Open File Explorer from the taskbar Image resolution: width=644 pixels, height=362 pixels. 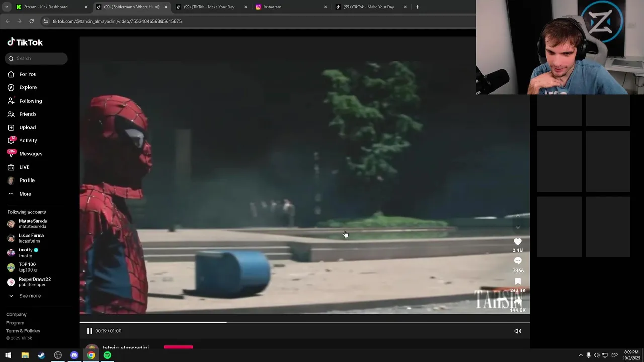click(25, 355)
